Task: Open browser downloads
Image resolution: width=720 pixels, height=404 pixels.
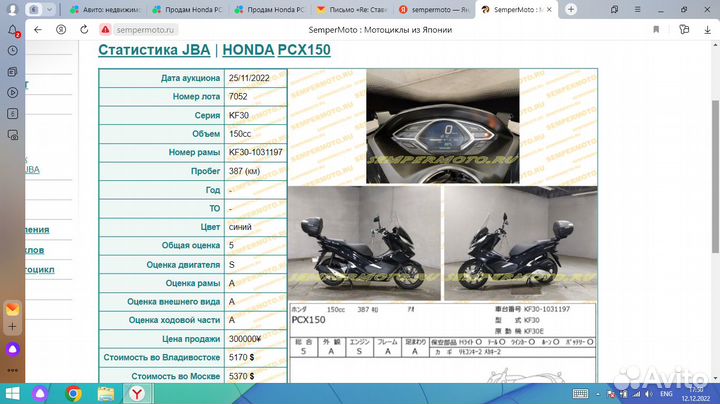Action: point(707,30)
